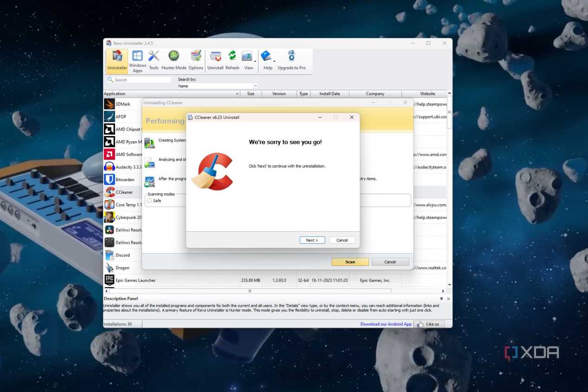
Task: Select the AMD Chipset application icon
Action: [109, 129]
